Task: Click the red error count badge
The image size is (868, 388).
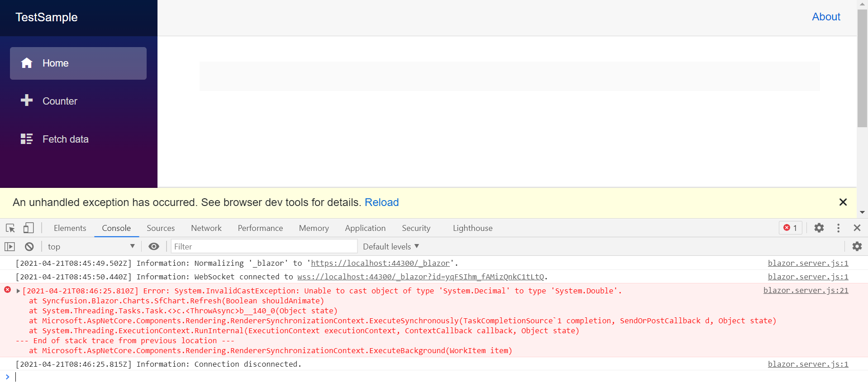Action: coord(790,228)
